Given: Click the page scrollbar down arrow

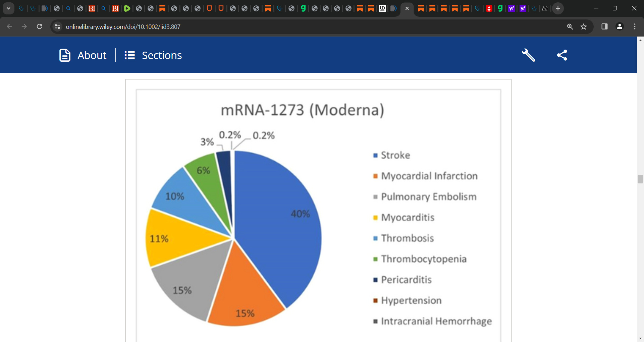Looking at the screenshot, I should point(640,339).
